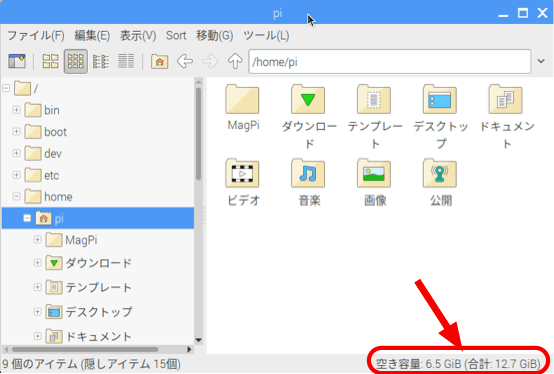The width and height of the screenshot is (554, 374).
Task: Open 表示(V) menu
Action: coord(138,36)
